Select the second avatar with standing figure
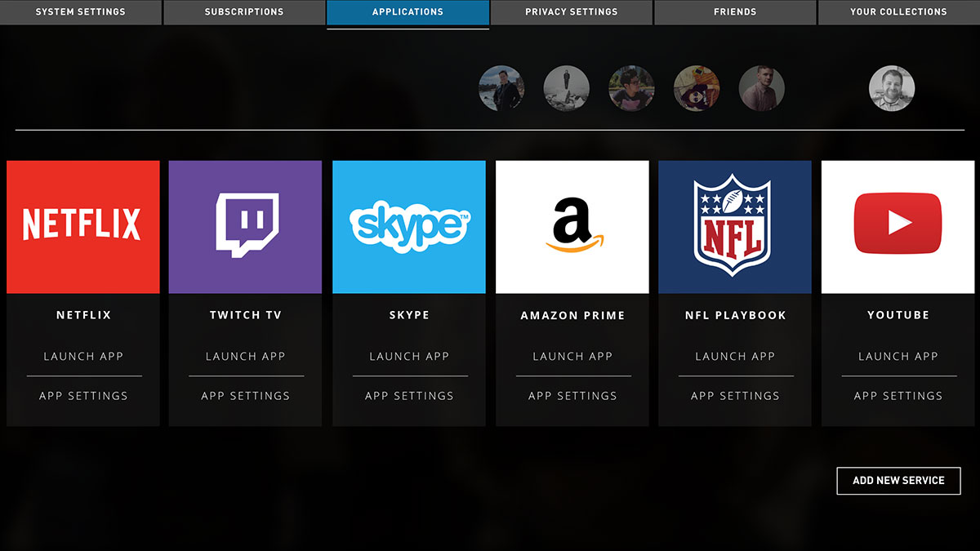Viewport: 980px width, 551px height. (x=566, y=88)
